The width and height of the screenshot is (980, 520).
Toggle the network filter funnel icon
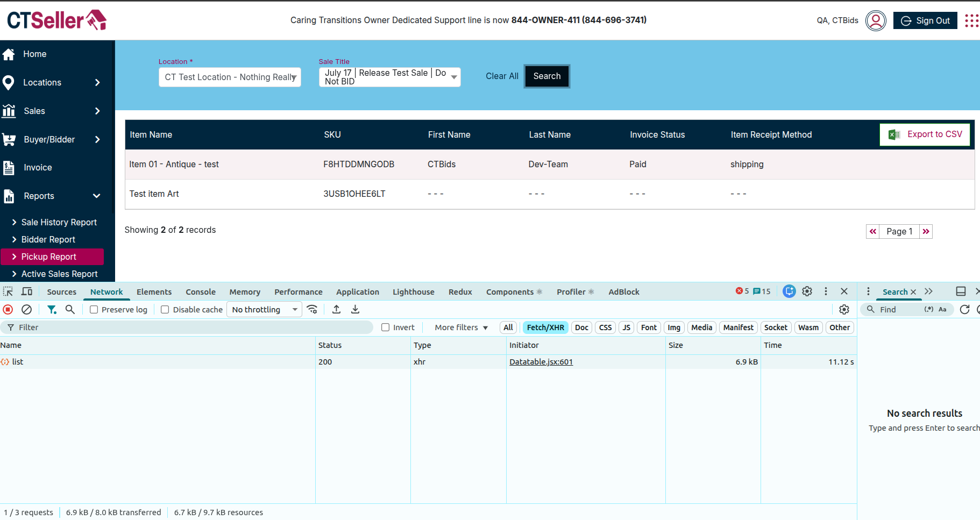tap(52, 309)
